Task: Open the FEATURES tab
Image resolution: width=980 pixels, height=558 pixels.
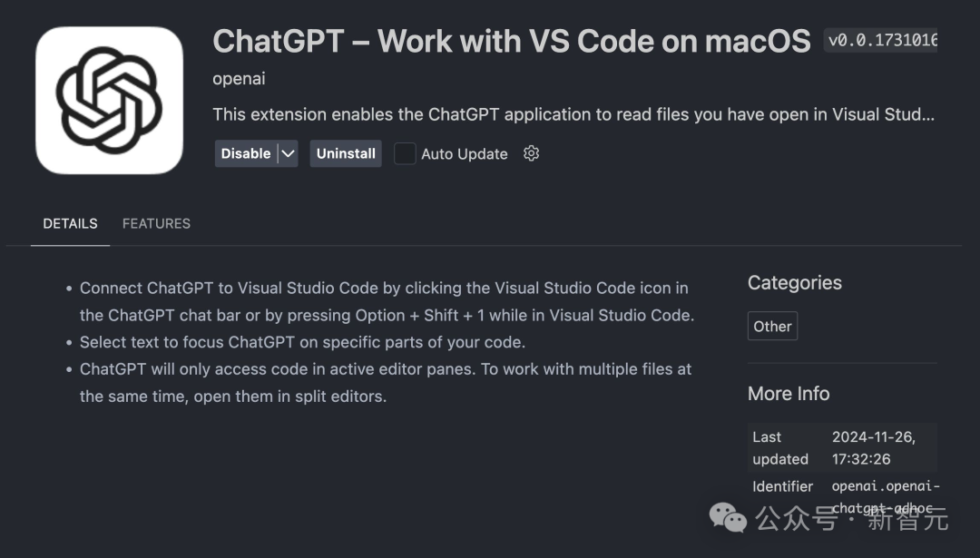Action: (x=156, y=223)
